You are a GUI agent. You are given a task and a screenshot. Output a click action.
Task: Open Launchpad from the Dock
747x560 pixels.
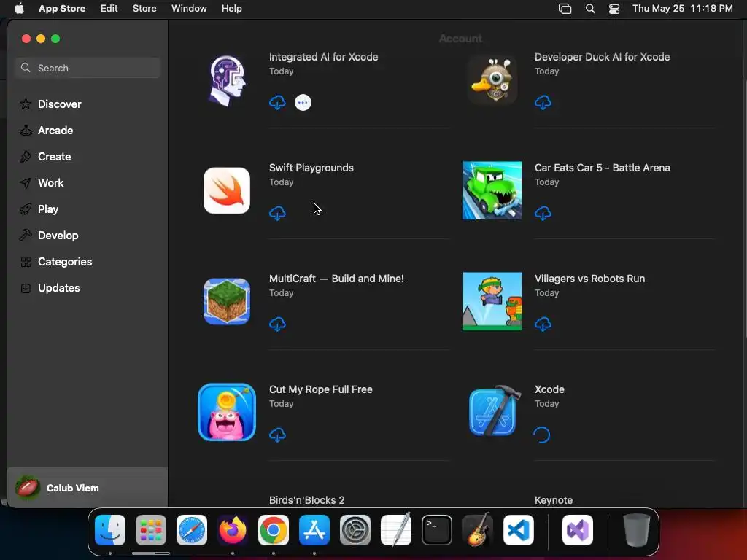[151, 530]
